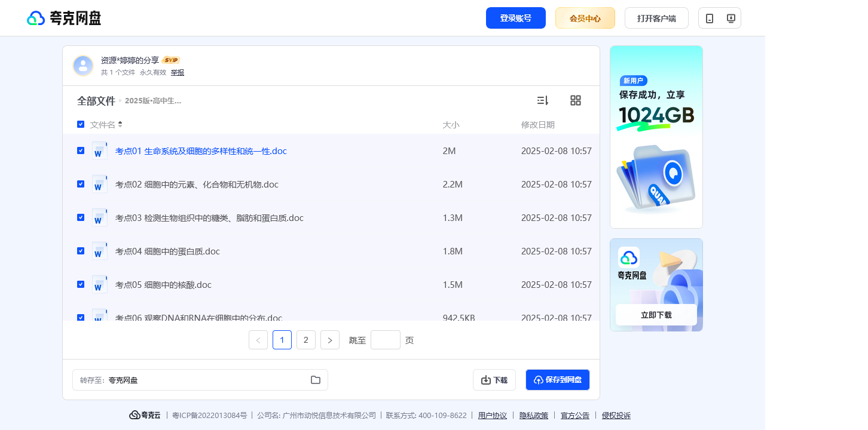The height and width of the screenshot is (430, 868).
Task: Open the 官方公告 link
Action: pyautogui.click(x=575, y=416)
